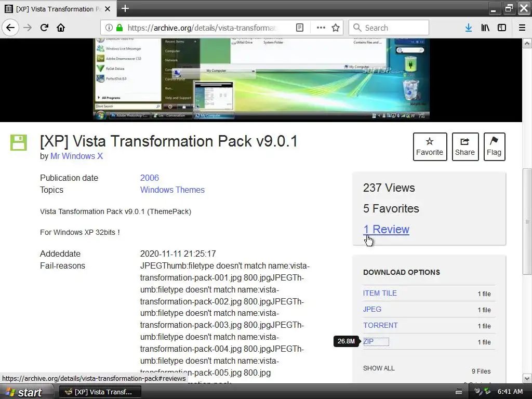Click the DOWNLOAD OPTIONS heading
This screenshot has height=399, width=532.
tap(402, 272)
